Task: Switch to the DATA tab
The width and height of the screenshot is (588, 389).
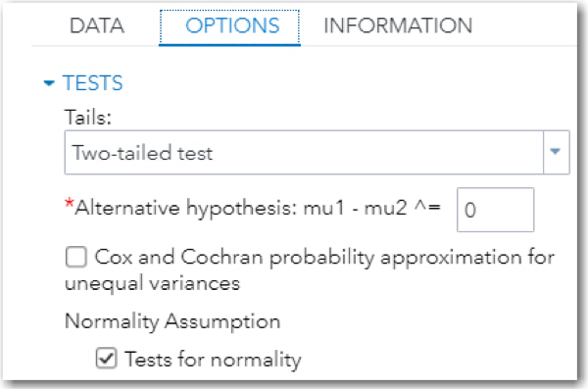Action: (97, 25)
